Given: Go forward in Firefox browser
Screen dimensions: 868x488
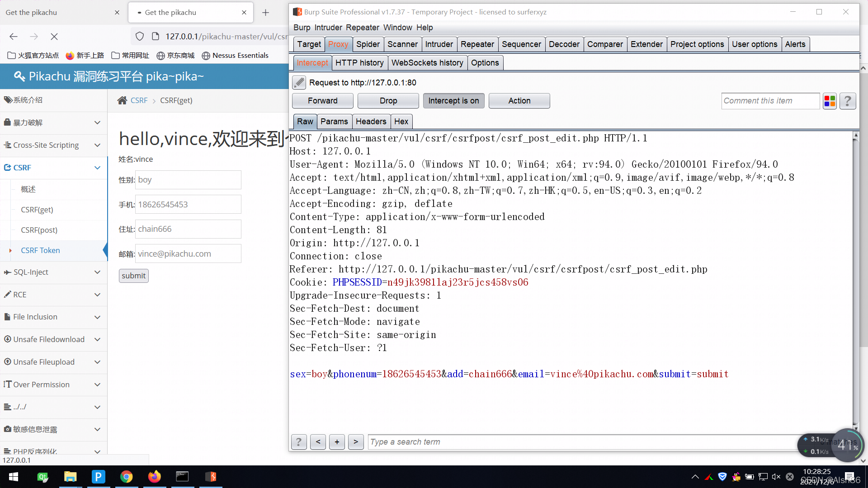Looking at the screenshot, I should coord(34,37).
